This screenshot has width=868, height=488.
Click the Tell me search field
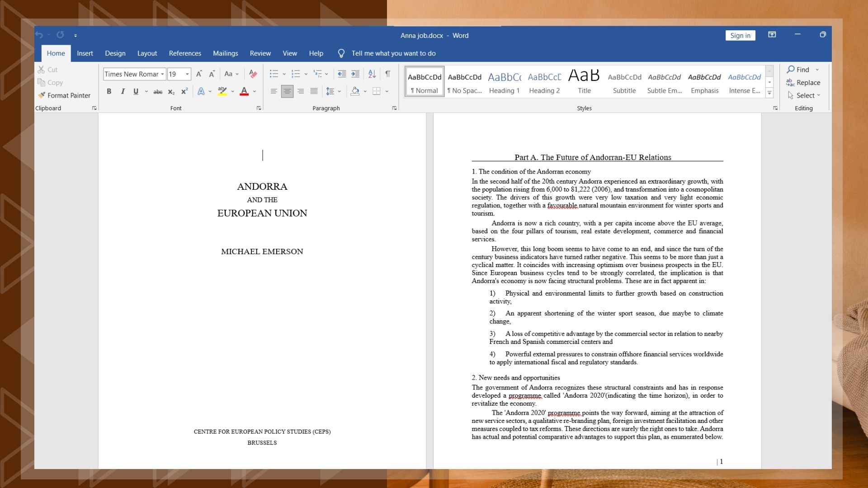click(393, 53)
